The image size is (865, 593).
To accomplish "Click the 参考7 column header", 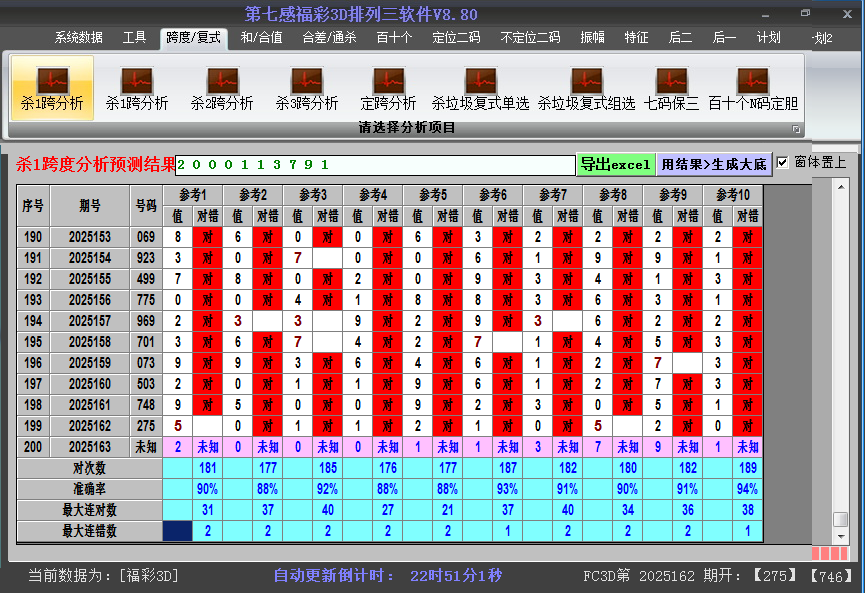I will coord(553,195).
